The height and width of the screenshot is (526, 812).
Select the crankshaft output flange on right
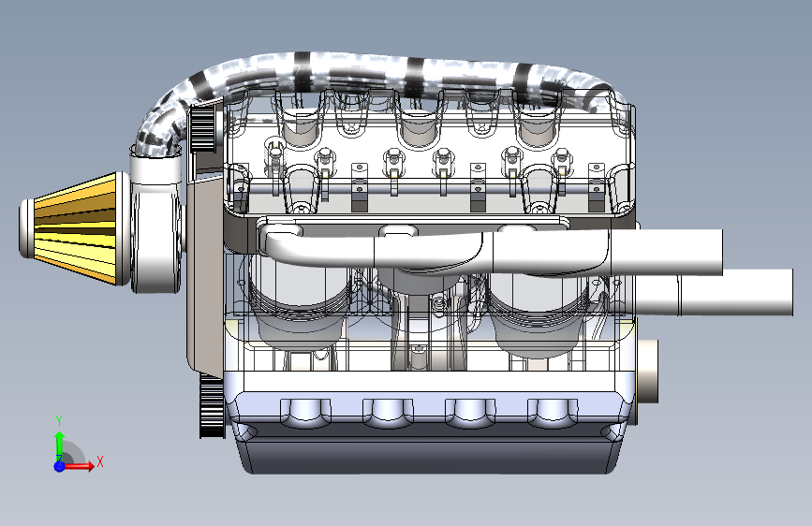pos(647,371)
